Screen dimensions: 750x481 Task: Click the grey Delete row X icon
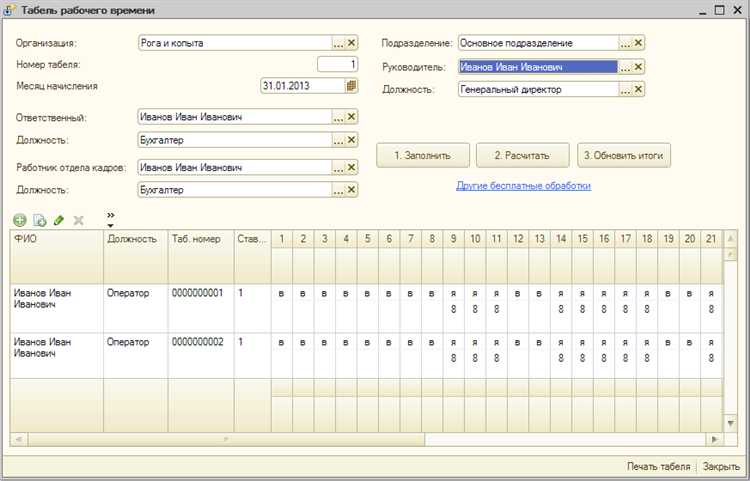[79, 220]
